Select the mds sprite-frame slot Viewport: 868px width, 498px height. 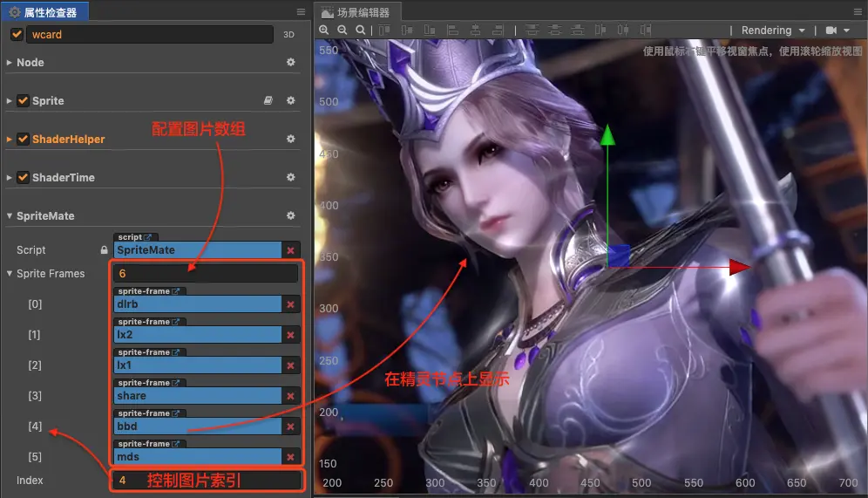[x=198, y=456]
